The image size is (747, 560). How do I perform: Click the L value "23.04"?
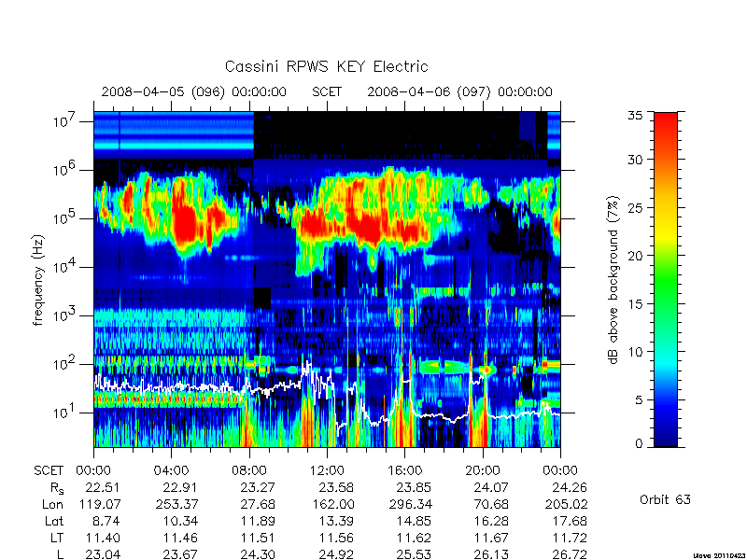coord(103,554)
